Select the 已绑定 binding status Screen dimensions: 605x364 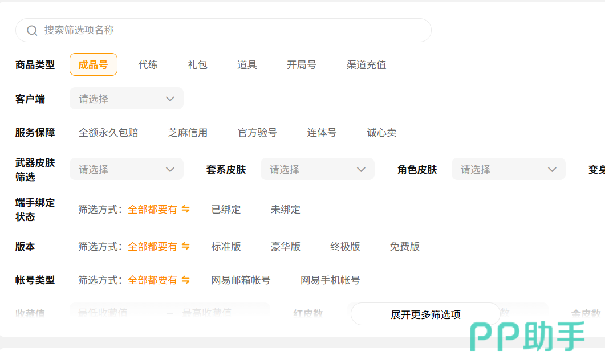(226, 210)
